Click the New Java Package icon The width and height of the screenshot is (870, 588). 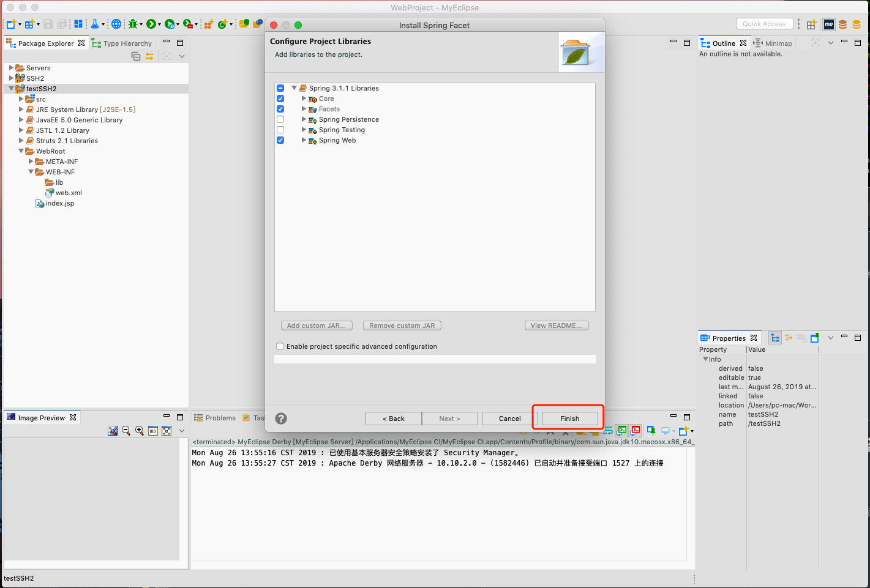[209, 24]
